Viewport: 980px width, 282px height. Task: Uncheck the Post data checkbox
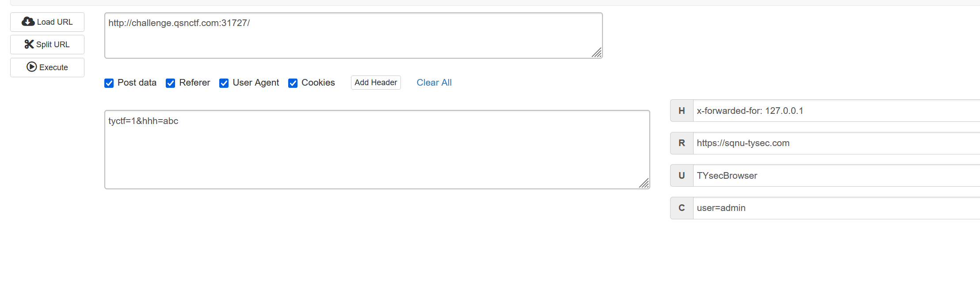[109, 83]
